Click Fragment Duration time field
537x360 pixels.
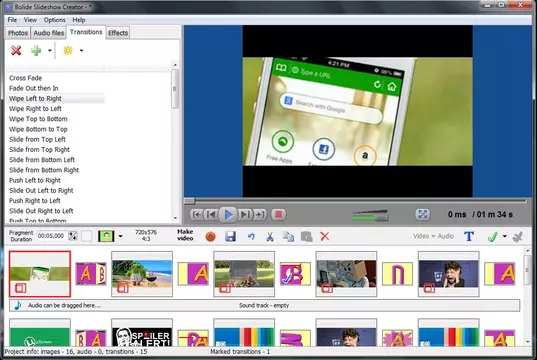(51, 236)
